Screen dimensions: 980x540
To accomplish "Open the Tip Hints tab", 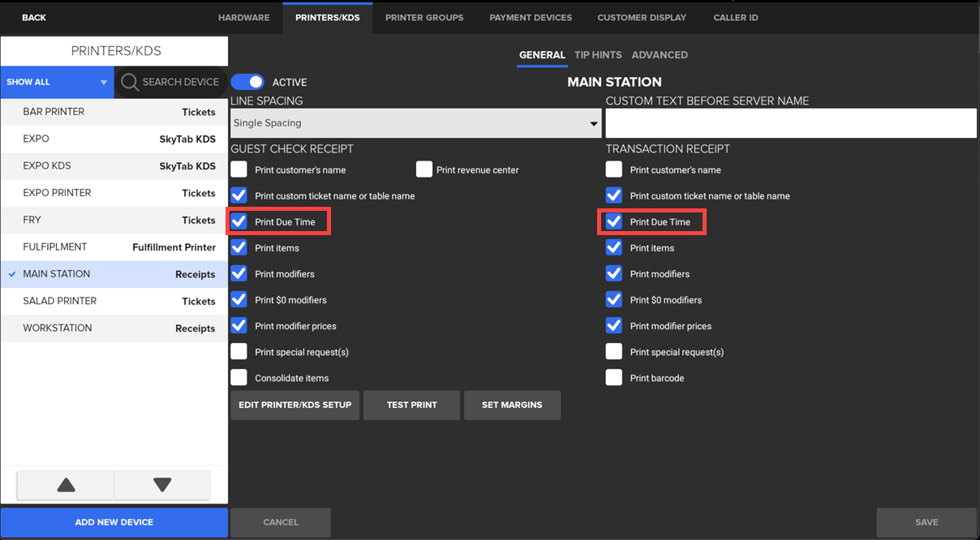I will tap(598, 55).
